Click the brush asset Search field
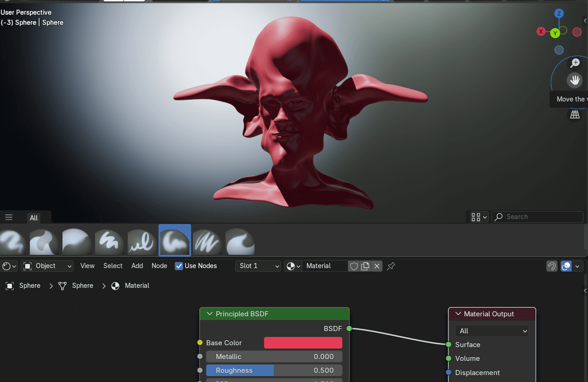The width and height of the screenshot is (588, 382). click(542, 217)
